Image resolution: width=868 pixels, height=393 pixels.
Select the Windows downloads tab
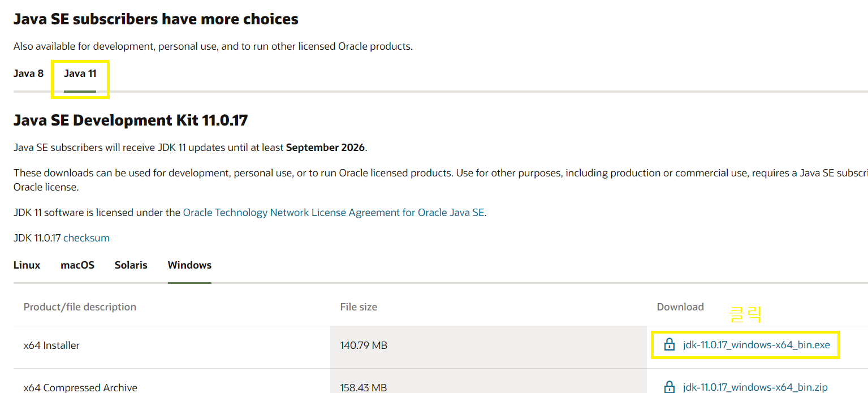[189, 265]
